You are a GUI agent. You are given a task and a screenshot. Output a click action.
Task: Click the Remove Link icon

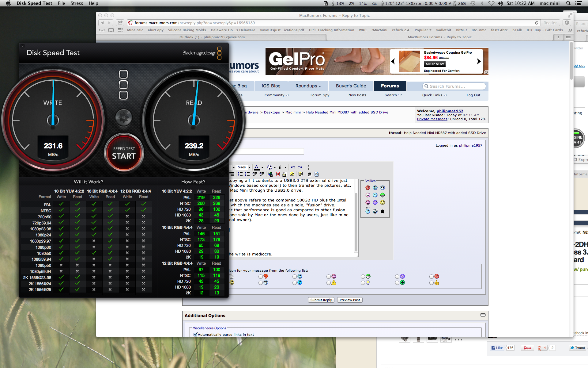(x=278, y=174)
